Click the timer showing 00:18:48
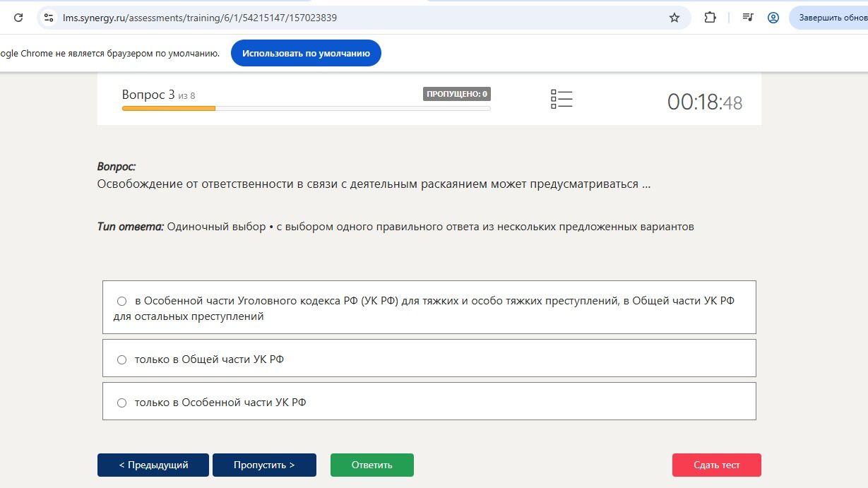 (705, 102)
